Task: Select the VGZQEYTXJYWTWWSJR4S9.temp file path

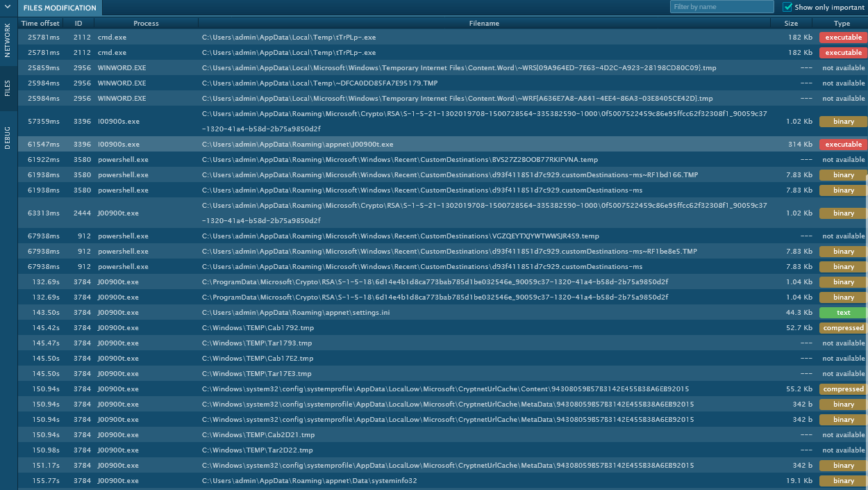Action: coord(400,236)
